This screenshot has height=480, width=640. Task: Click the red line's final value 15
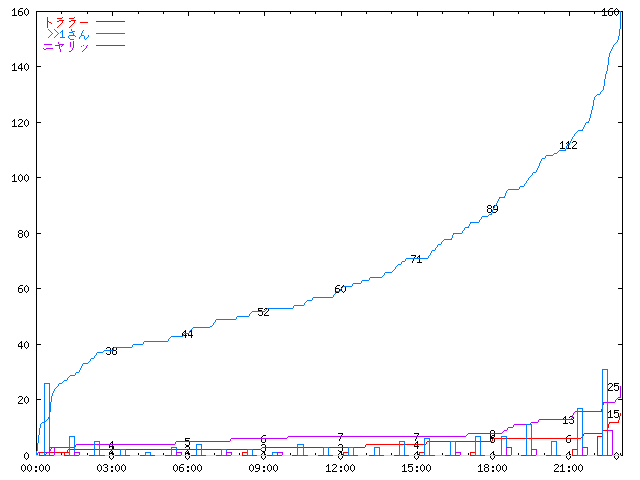tap(613, 414)
